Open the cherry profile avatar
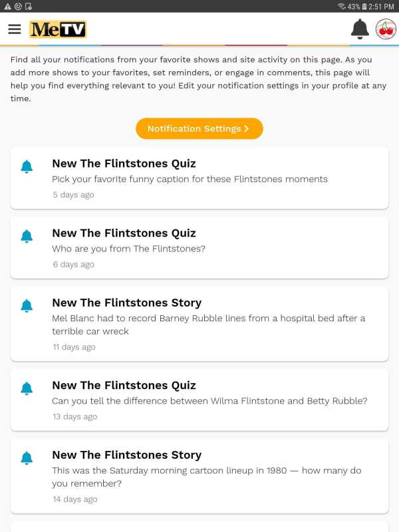This screenshot has width=399, height=532. pyautogui.click(x=386, y=29)
